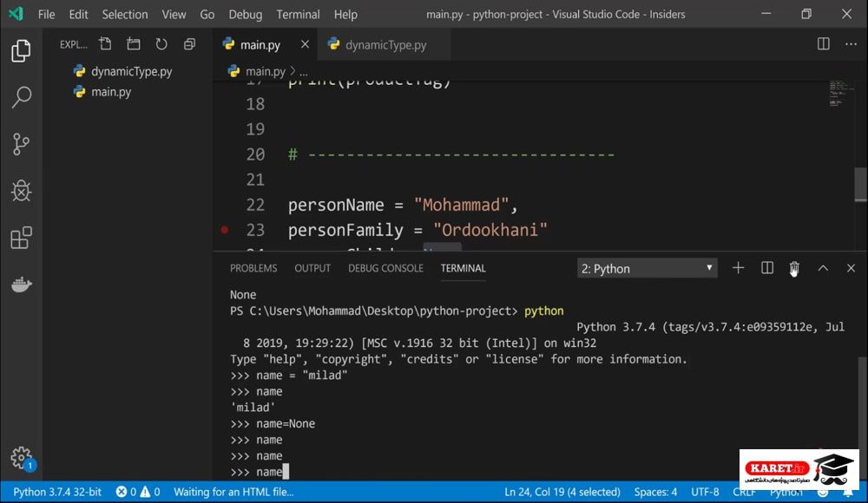Close the main.py editor tab
The image size is (868, 503).
(x=305, y=44)
